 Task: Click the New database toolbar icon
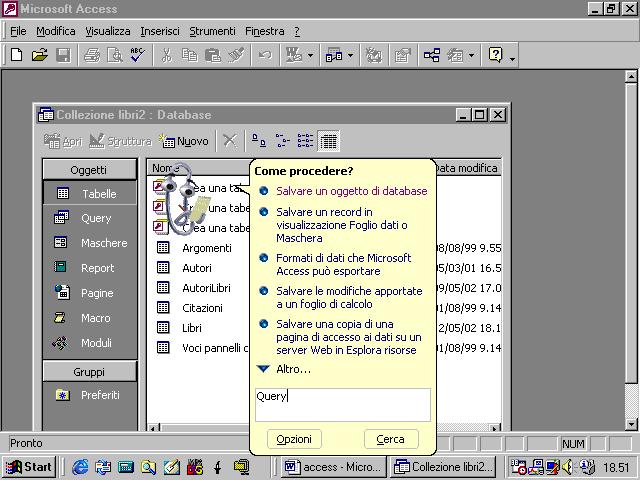[x=16, y=55]
